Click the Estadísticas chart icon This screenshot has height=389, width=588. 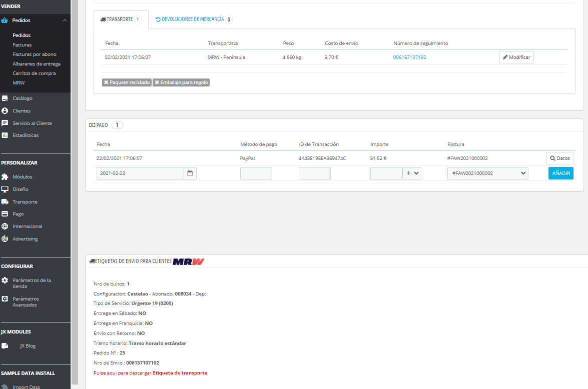pyautogui.click(x=5, y=135)
